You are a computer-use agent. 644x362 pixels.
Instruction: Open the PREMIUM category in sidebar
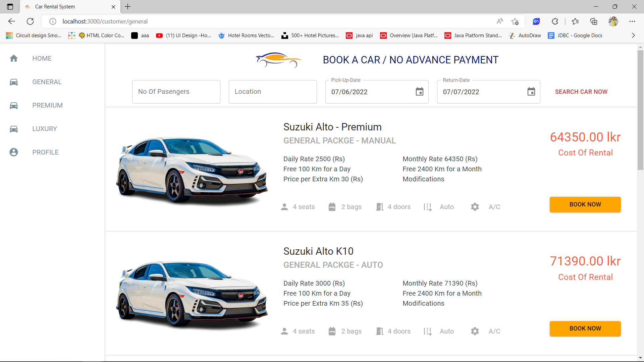(47, 105)
